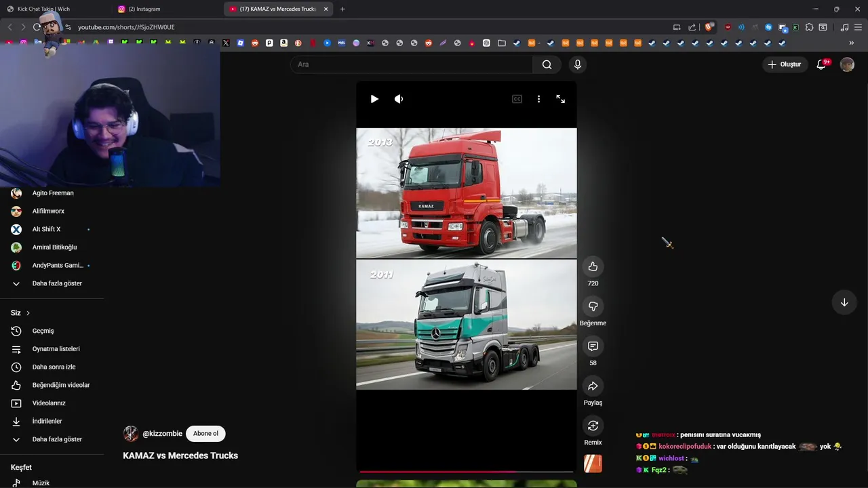Image resolution: width=868 pixels, height=488 pixels.
Task: Open the ChatGPT bookmark
Action: pyautogui.click(x=486, y=43)
